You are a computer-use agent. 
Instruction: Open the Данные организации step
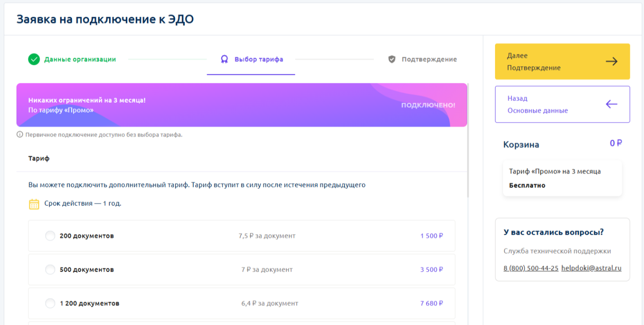[x=72, y=59]
